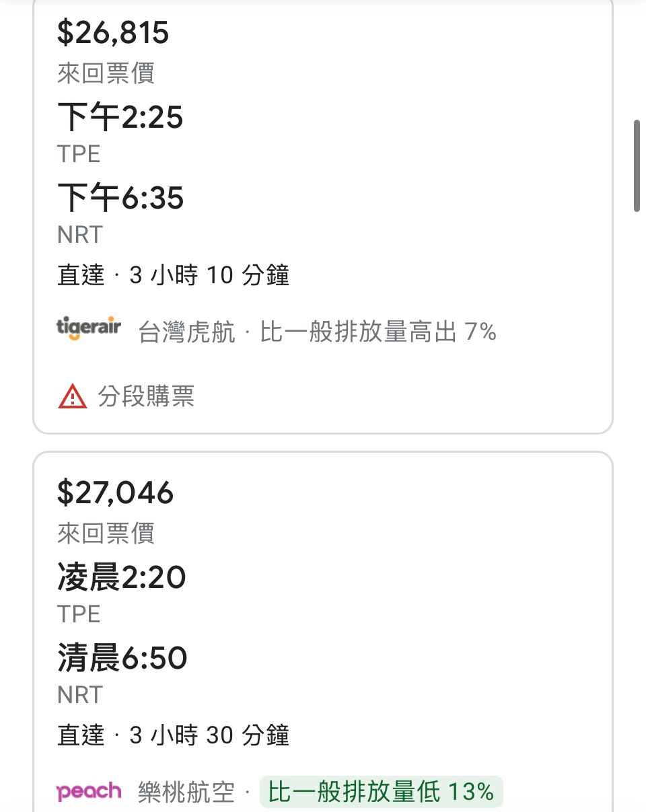646x812 pixels.
Task: Select the 台灣虎航 airline name
Action: tap(186, 332)
